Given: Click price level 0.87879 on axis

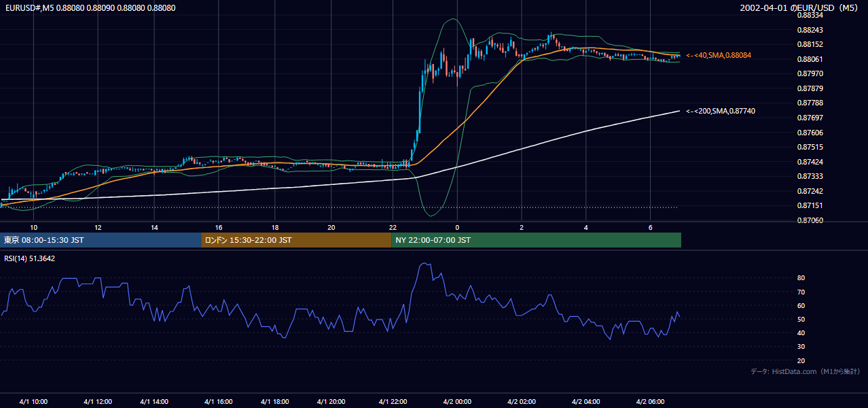Looking at the screenshot, I should [x=810, y=88].
